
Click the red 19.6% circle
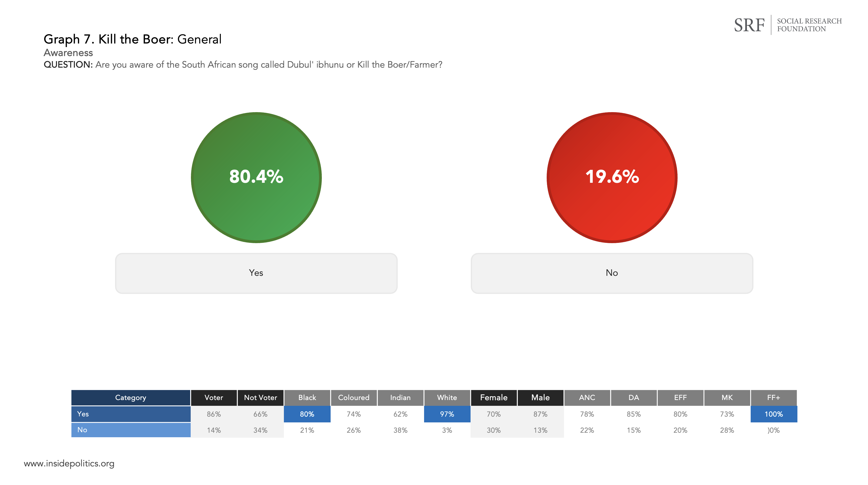click(x=611, y=177)
